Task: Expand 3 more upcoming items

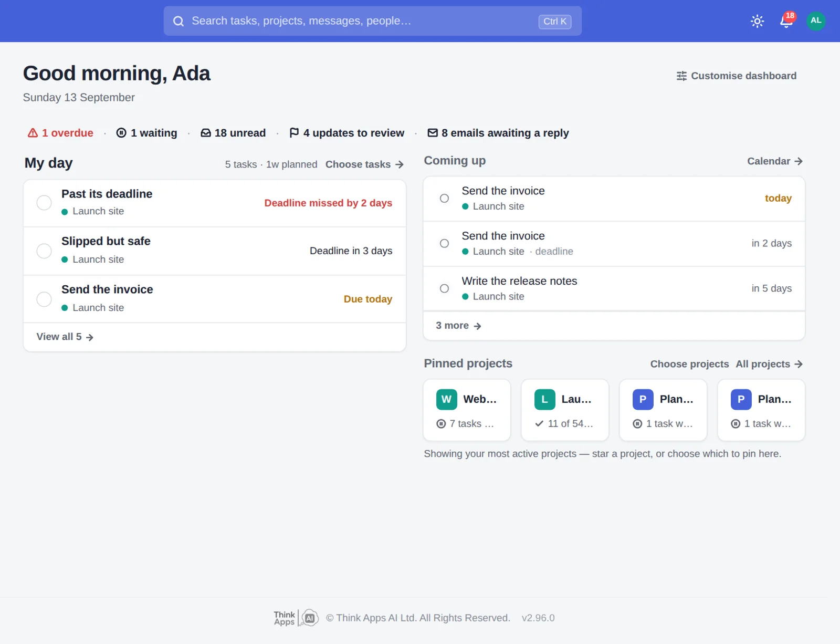Action: pos(458,326)
